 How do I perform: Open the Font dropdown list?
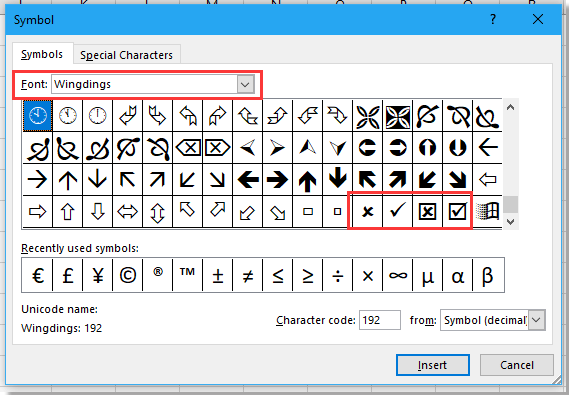(245, 85)
